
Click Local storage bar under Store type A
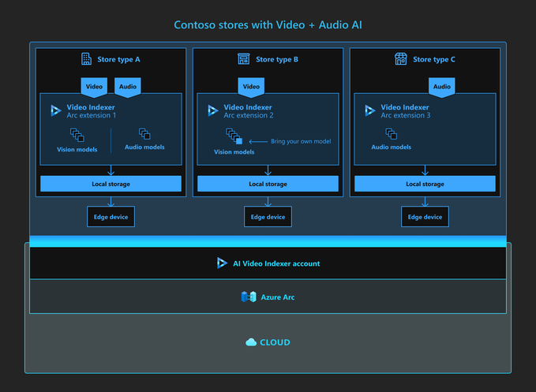pyautogui.click(x=111, y=184)
